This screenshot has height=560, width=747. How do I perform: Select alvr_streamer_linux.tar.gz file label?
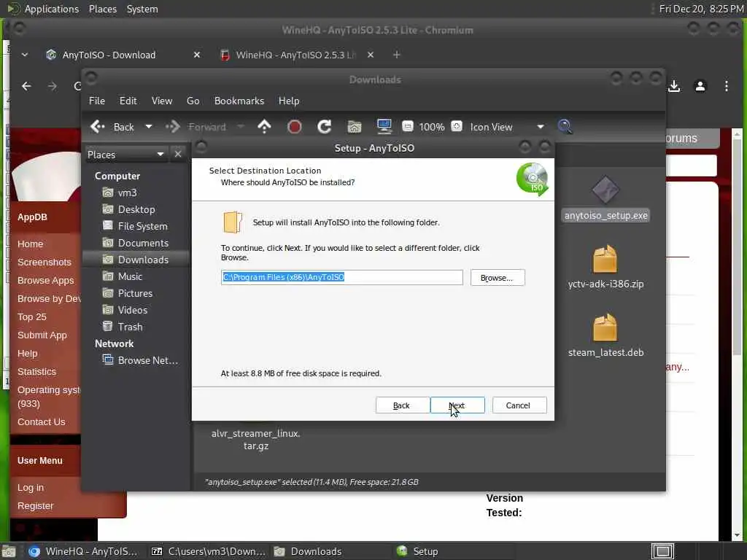(256, 440)
